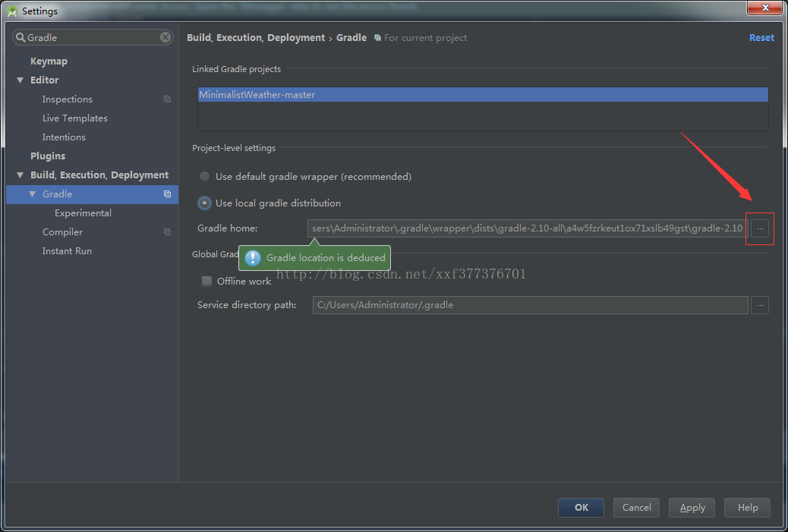
Task: Open Inspections settings page
Action: 68,99
